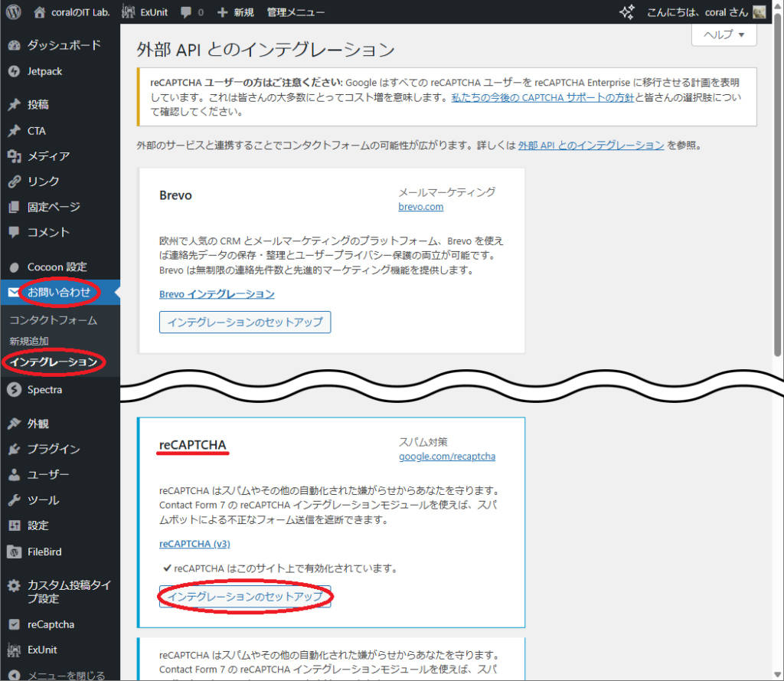784x681 pixels.
Task: Click the FileBird folder icon
Action: 14,552
